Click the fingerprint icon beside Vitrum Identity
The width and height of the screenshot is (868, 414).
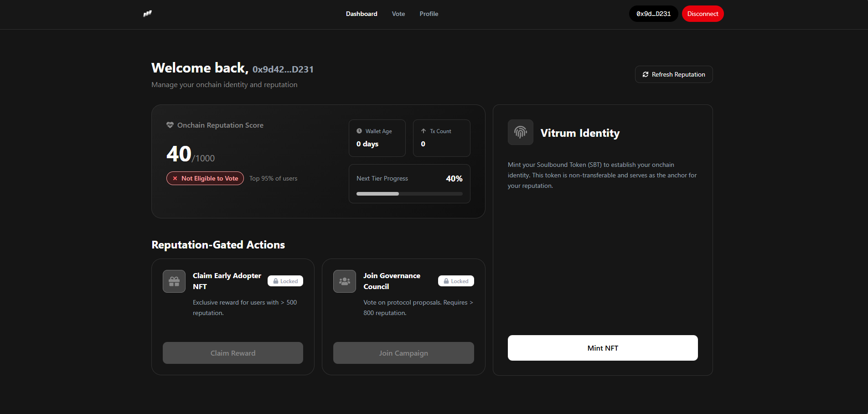tap(520, 132)
